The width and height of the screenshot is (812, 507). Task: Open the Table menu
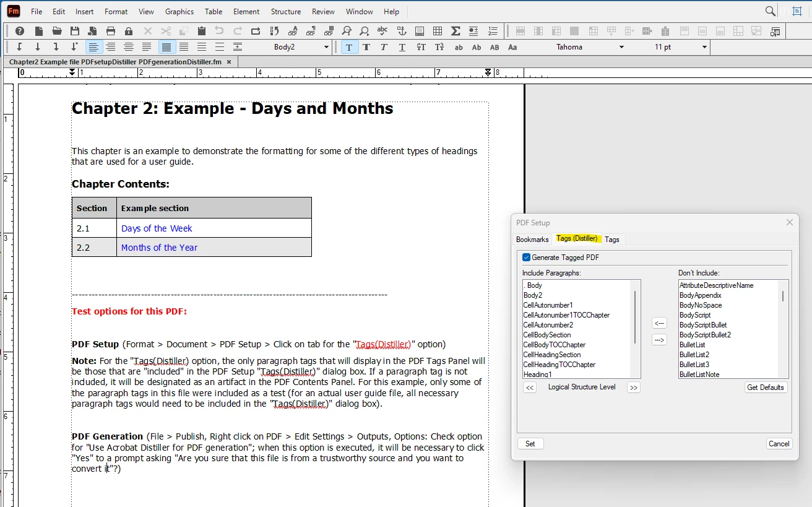(x=214, y=12)
